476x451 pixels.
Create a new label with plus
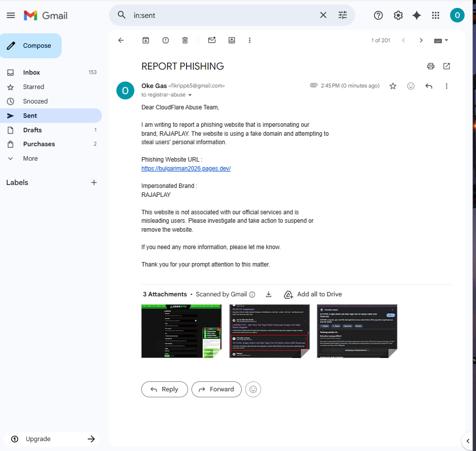click(x=94, y=182)
